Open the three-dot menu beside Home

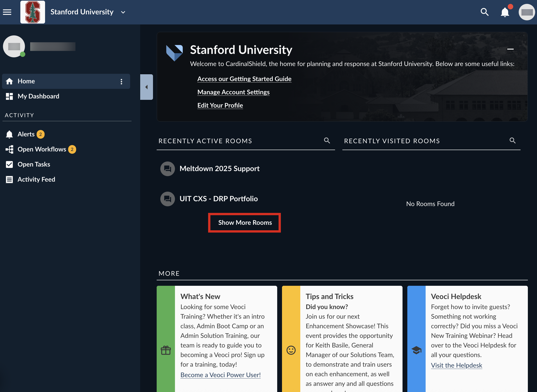point(121,81)
